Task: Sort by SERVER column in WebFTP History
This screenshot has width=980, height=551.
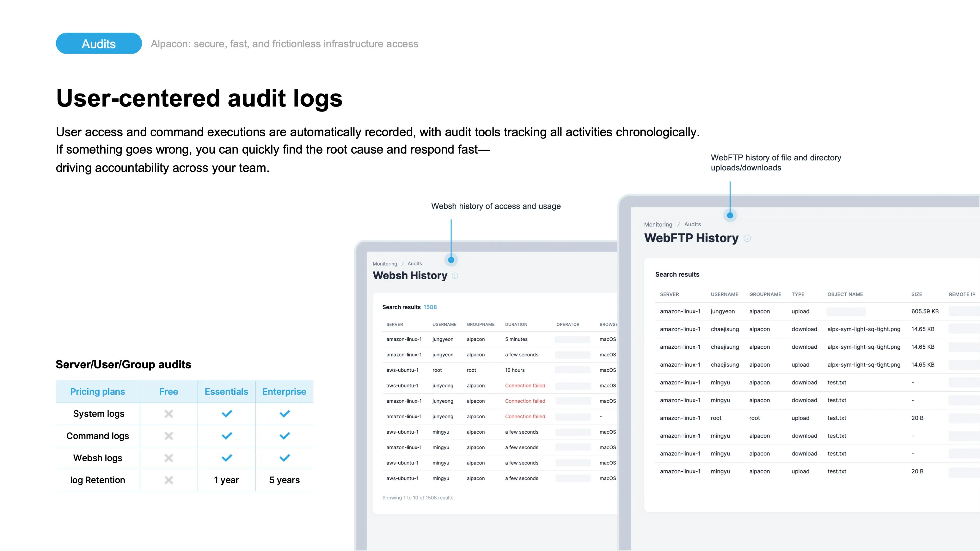Action: [x=669, y=294]
